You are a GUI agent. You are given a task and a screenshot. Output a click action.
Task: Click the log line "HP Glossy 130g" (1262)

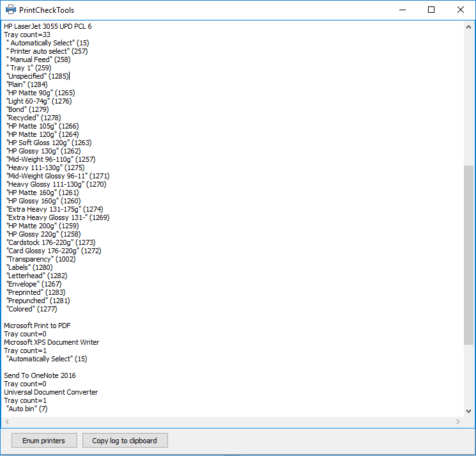click(43, 151)
